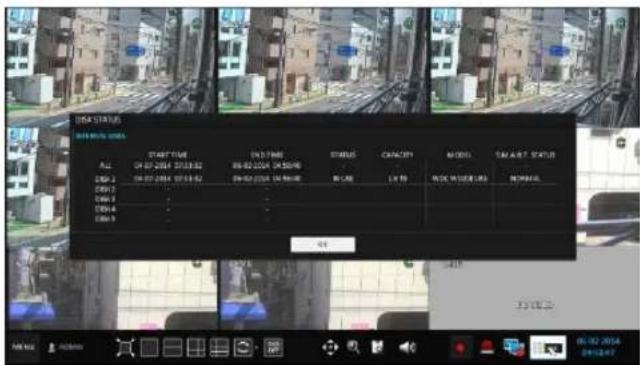Click DISK 1 end time value
The width and height of the screenshot is (640, 365).
[x=267, y=179]
